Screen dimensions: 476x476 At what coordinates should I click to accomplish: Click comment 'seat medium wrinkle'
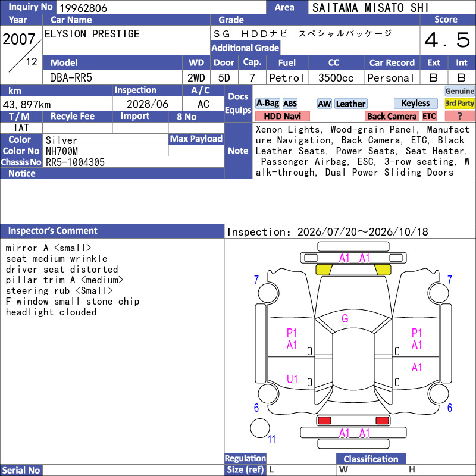57,259
